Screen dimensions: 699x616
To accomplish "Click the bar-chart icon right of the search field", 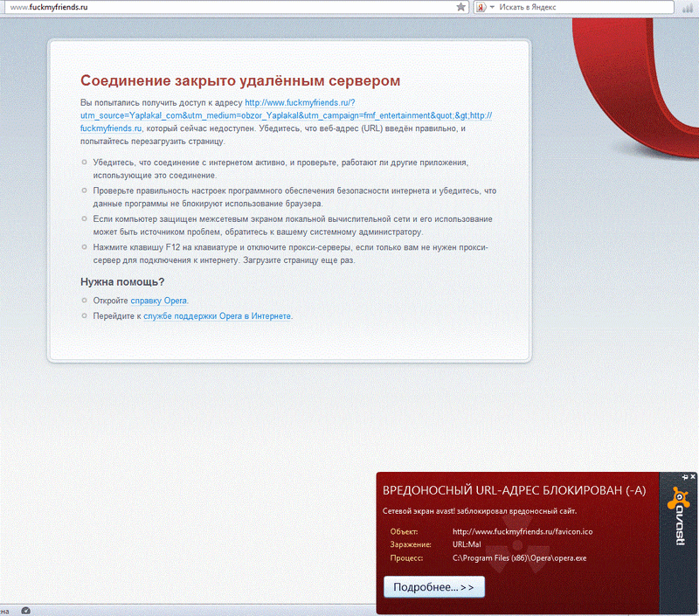I will [689, 7].
